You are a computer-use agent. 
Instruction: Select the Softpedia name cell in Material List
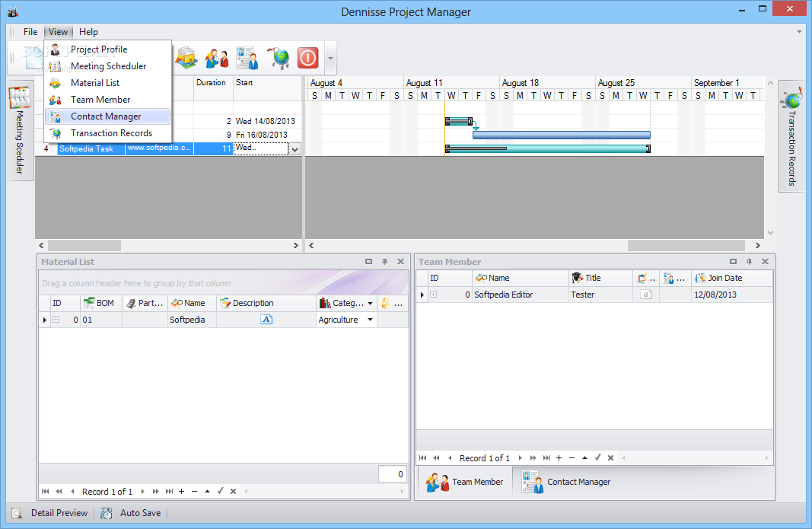pos(192,320)
